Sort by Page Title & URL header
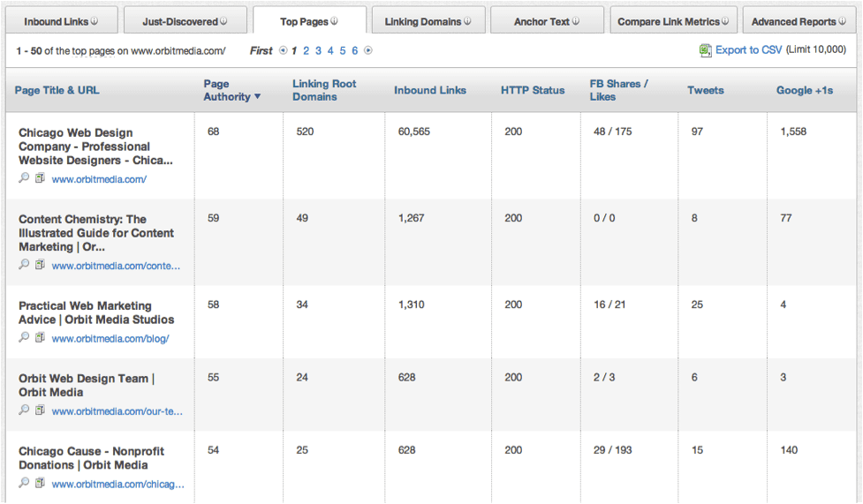Image resolution: width=863 pixels, height=504 pixels. [x=57, y=90]
